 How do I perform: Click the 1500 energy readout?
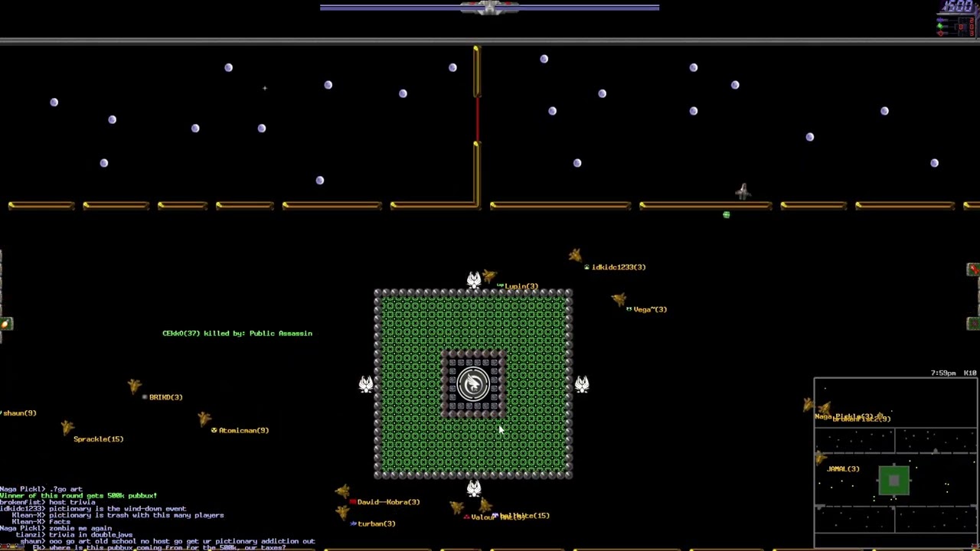958,7
